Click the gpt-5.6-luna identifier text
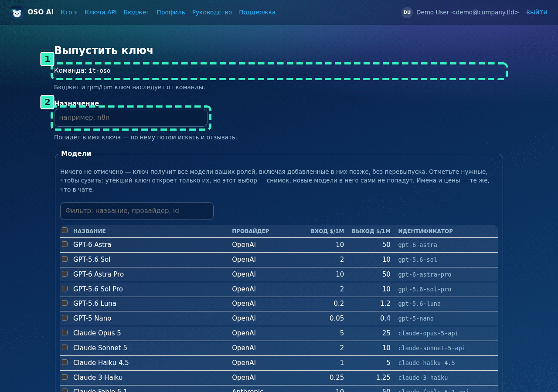This screenshot has height=392, width=558. (x=419, y=304)
